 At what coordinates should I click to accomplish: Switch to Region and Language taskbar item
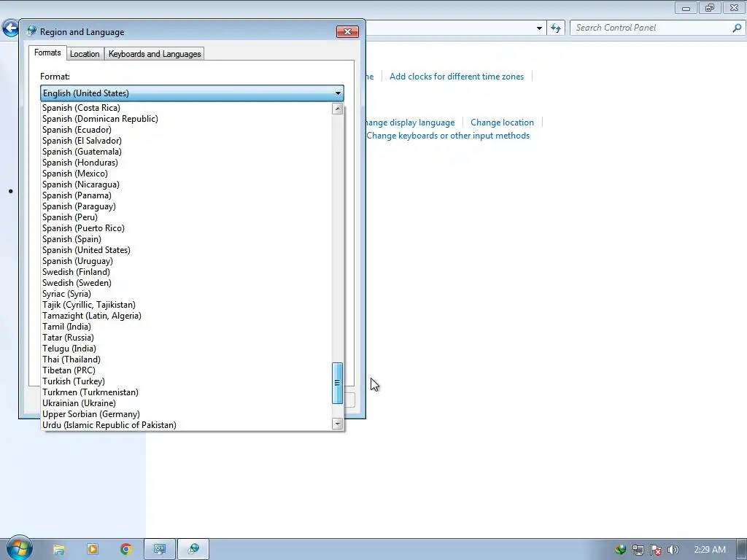click(x=193, y=550)
